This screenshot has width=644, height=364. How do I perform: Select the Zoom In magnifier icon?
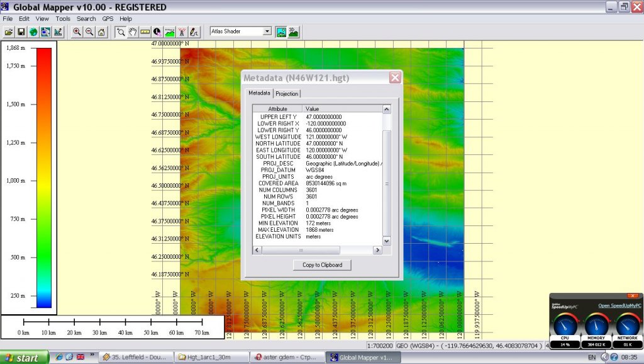(x=77, y=31)
